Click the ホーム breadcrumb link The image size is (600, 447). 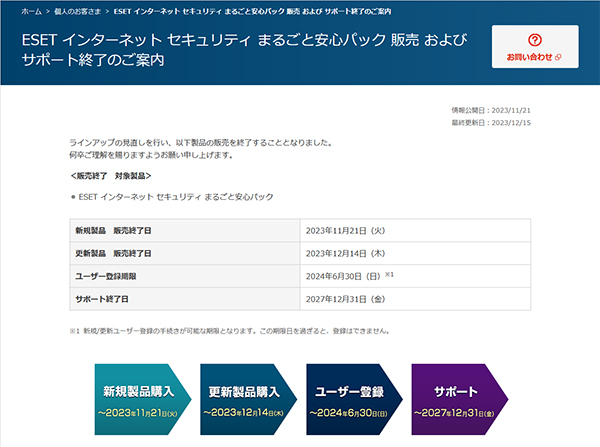[x=31, y=11]
